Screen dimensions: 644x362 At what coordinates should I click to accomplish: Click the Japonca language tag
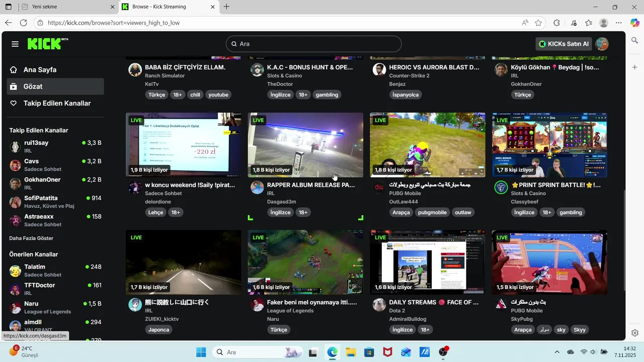158,330
